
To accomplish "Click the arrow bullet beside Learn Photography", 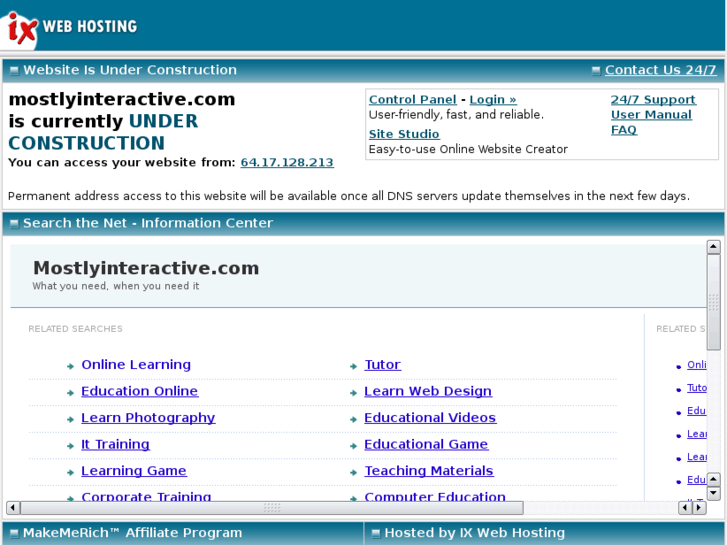I will [70, 420].
